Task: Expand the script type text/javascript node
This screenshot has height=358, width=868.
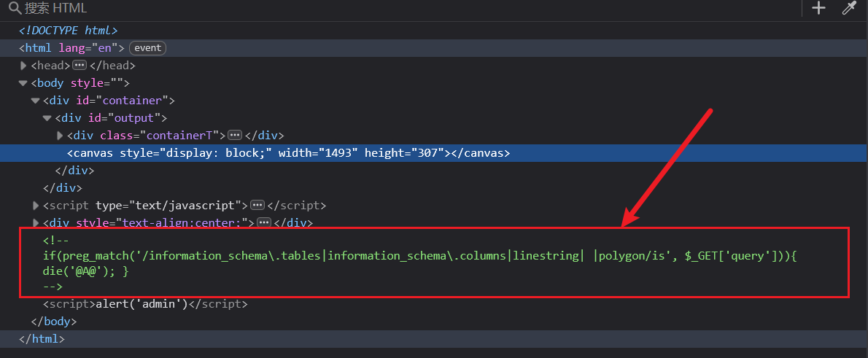Action: 36,206
